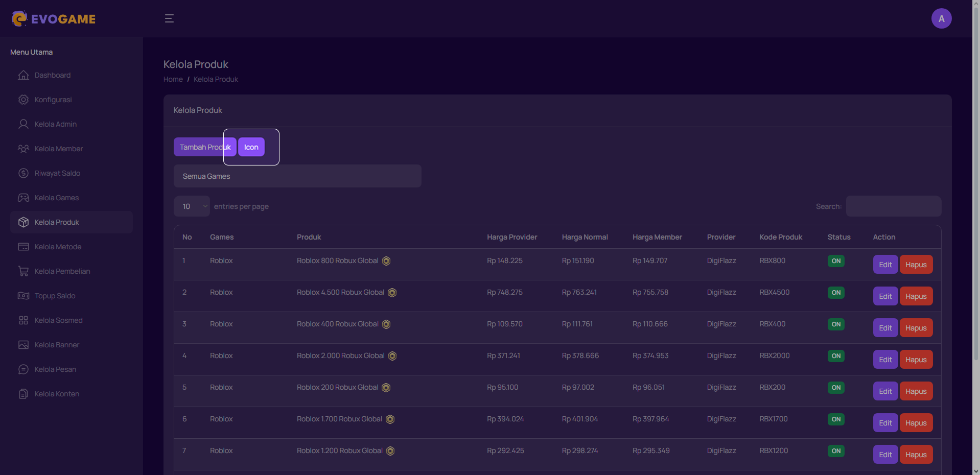Image resolution: width=980 pixels, height=475 pixels.
Task: Toggle ON status for RBX800
Action: 836,261
